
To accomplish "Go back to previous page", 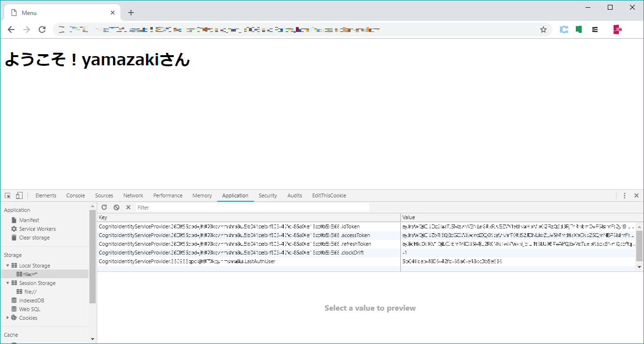I will 11,30.
